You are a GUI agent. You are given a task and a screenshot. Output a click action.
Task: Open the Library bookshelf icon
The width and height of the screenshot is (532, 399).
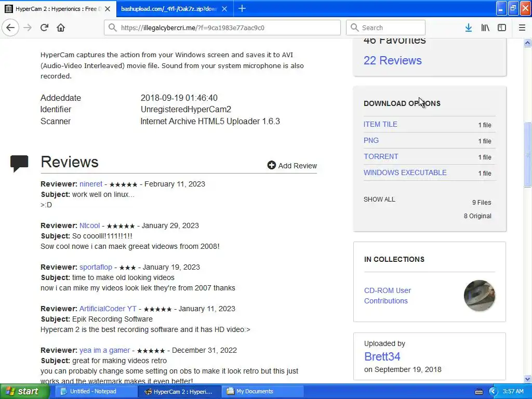[485, 28]
